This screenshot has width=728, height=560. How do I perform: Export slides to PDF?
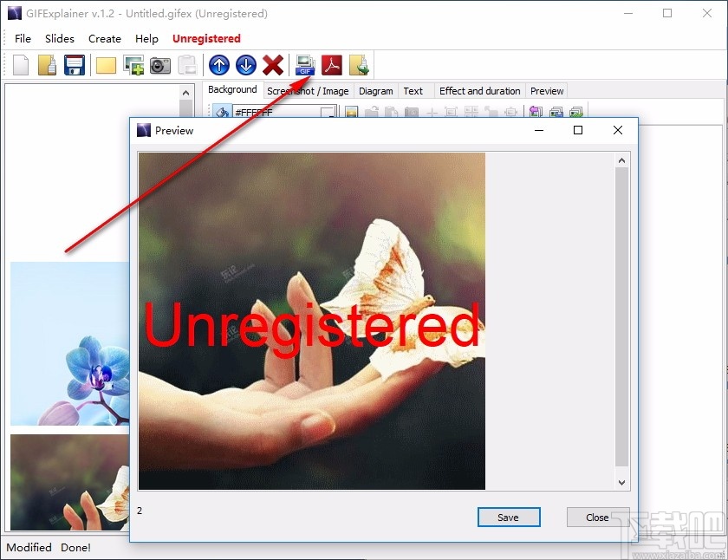(332, 65)
